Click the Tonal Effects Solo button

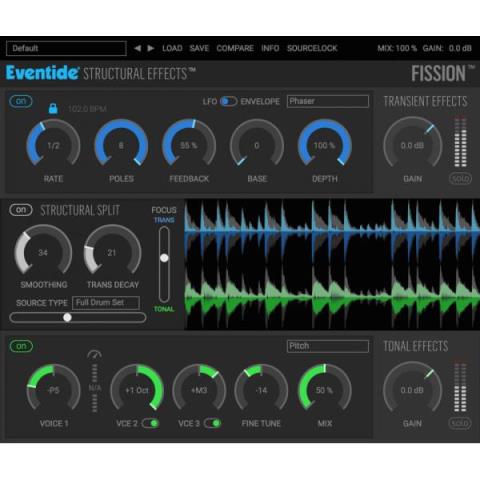coord(460,423)
